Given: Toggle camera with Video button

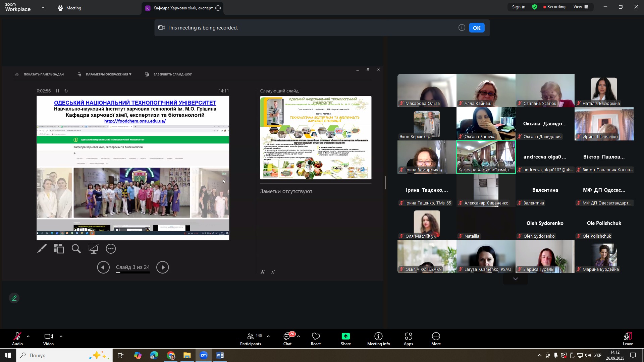Looking at the screenshot, I should tap(48, 337).
